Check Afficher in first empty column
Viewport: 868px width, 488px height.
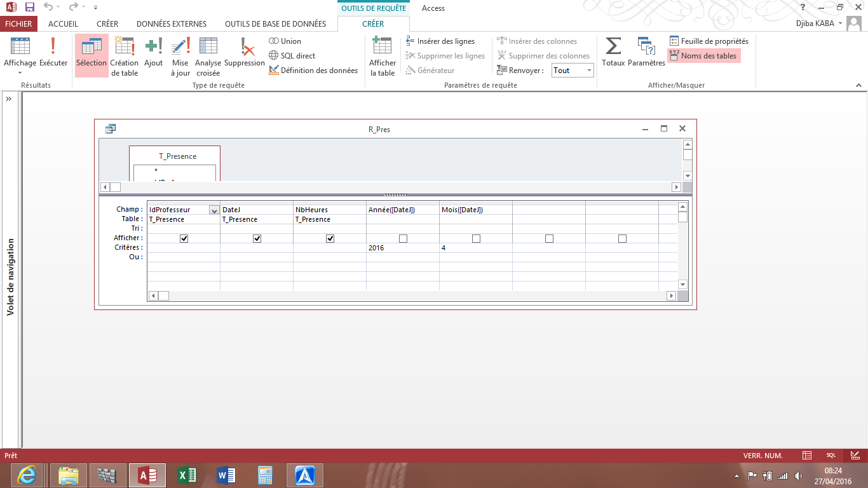tap(549, 239)
